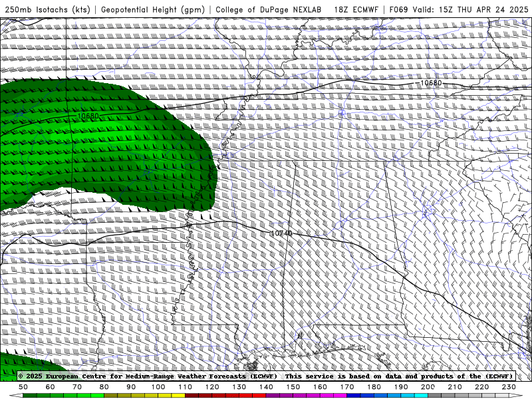This screenshot has height=399, width=532.
Task: Click the 50 value on the color scale
Action: coord(23,387)
